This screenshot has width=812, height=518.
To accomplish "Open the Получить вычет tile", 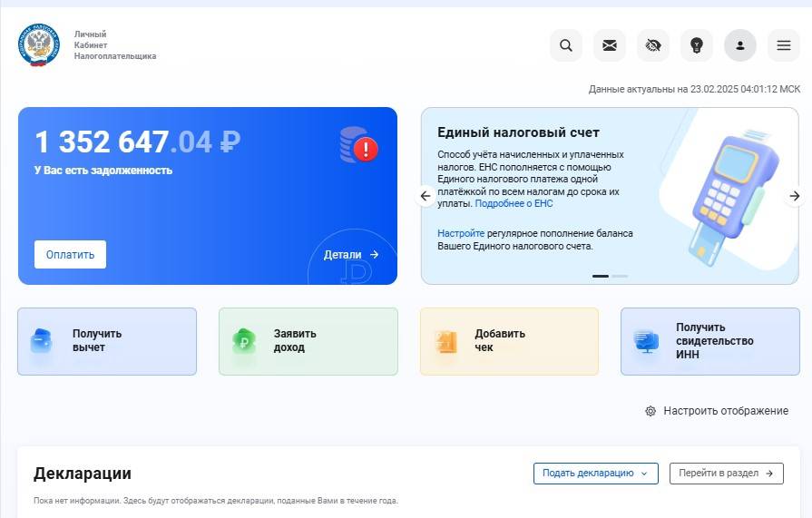I will [107, 341].
